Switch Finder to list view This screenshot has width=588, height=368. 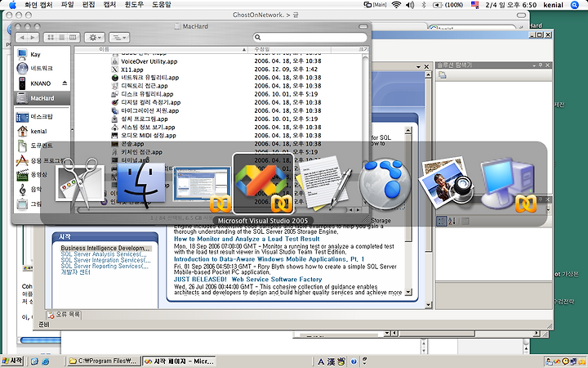61,37
